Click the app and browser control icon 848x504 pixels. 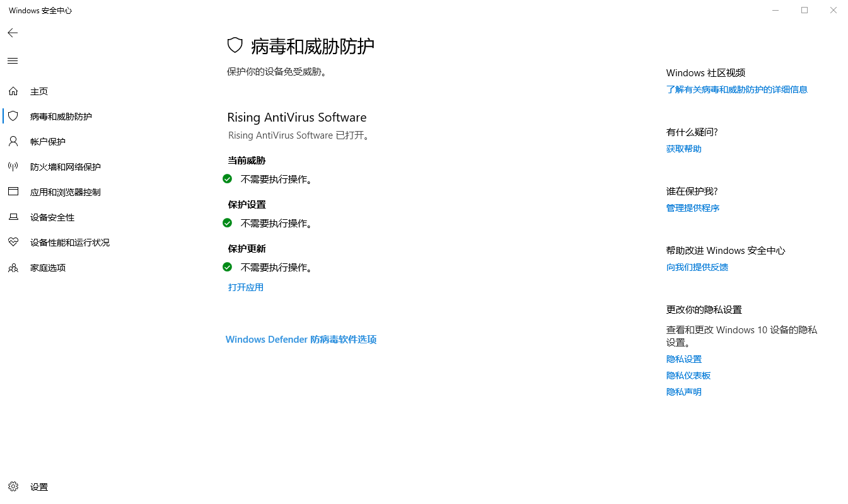point(13,192)
